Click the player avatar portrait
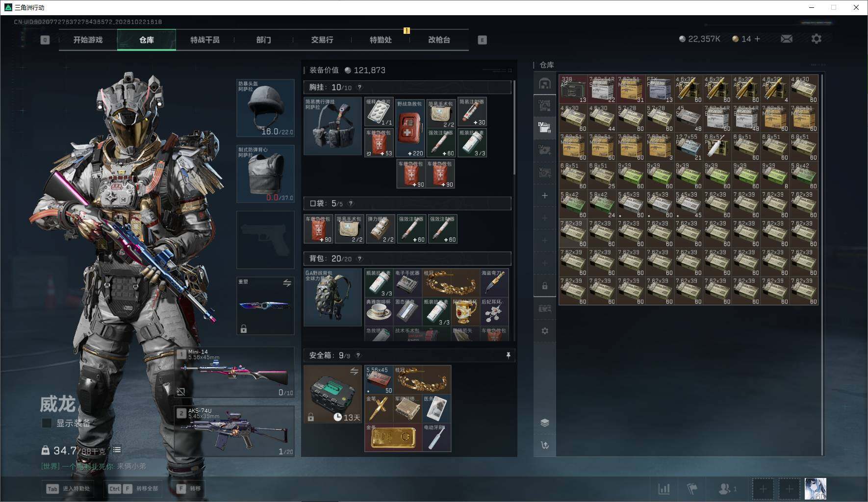The width and height of the screenshot is (868, 502). point(816,489)
